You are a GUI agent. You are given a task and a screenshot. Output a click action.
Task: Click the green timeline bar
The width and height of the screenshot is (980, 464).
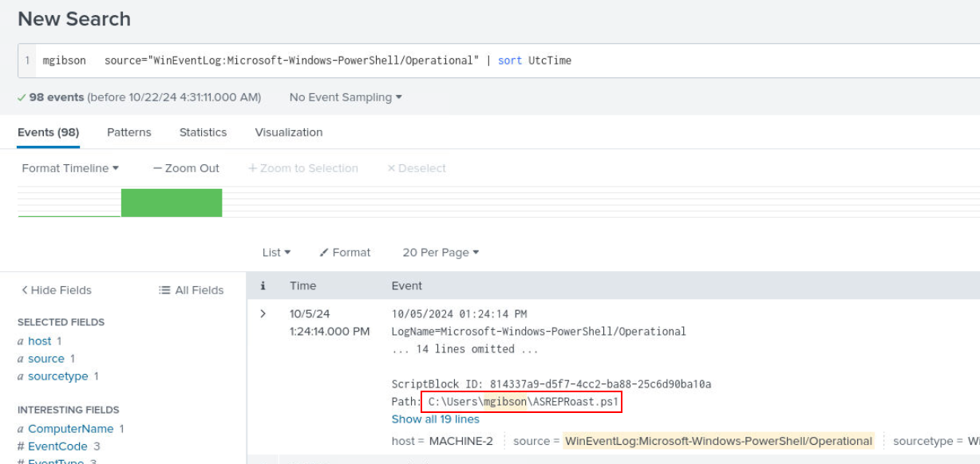(172, 203)
